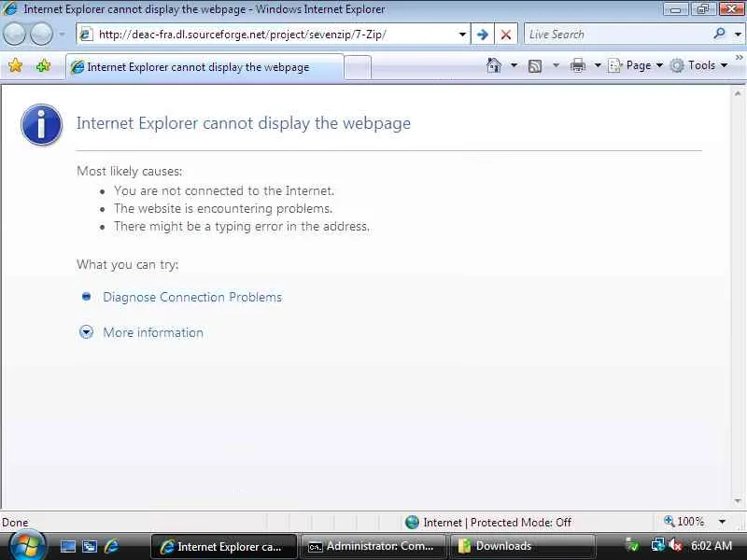Click the Add to Favorites icon
Image resolution: width=747 pixels, height=560 pixels.
(43, 65)
